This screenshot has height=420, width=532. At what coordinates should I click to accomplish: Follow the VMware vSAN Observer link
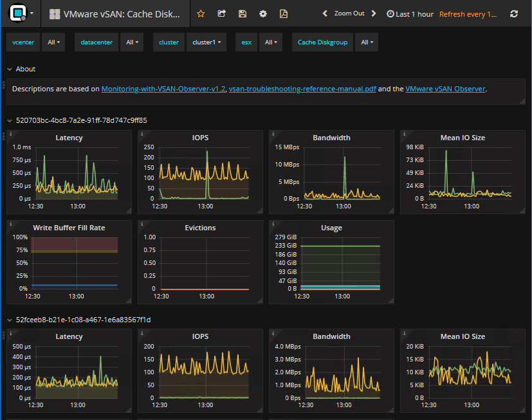tap(445, 89)
